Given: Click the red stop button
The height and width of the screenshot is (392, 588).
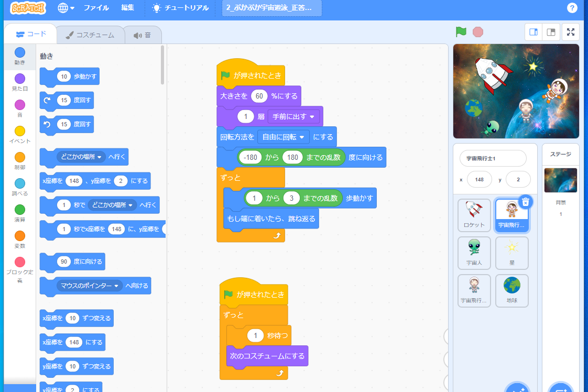Looking at the screenshot, I should click(x=478, y=32).
